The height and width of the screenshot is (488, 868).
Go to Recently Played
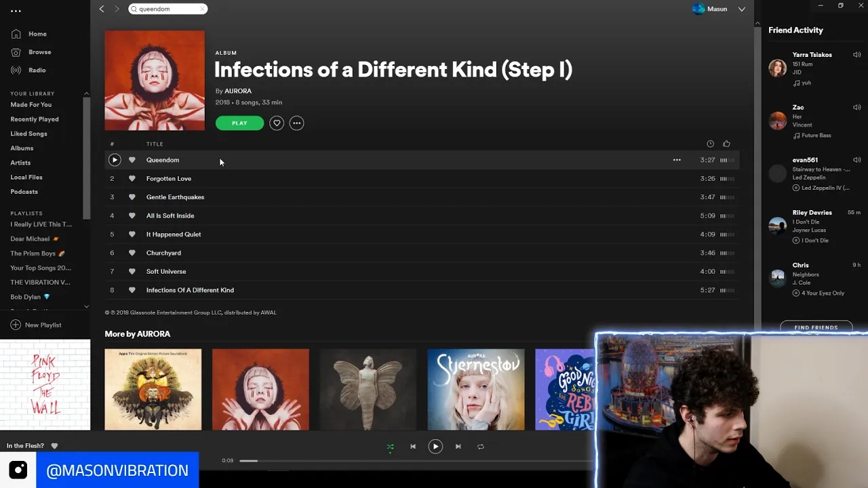pyautogui.click(x=35, y=119)
